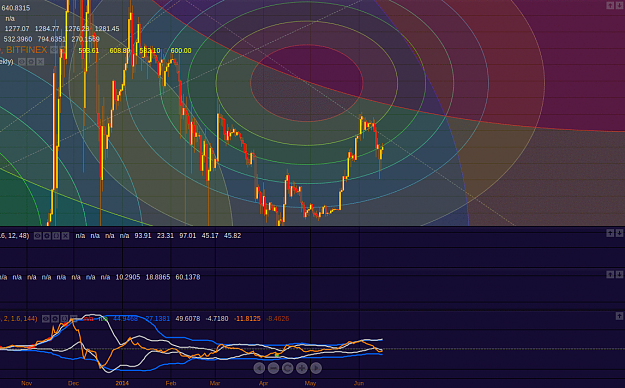Viewport: 625px width, 388px height.
Task: Hide the (…, 2, 1.6, 144) indicator
Action: point(46,319)
